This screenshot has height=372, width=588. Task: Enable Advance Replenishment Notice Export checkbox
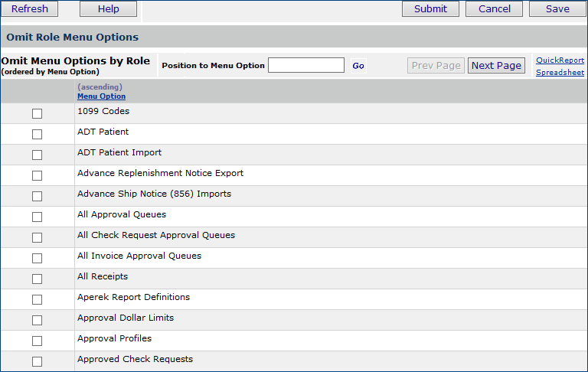(x=37, y=176)
